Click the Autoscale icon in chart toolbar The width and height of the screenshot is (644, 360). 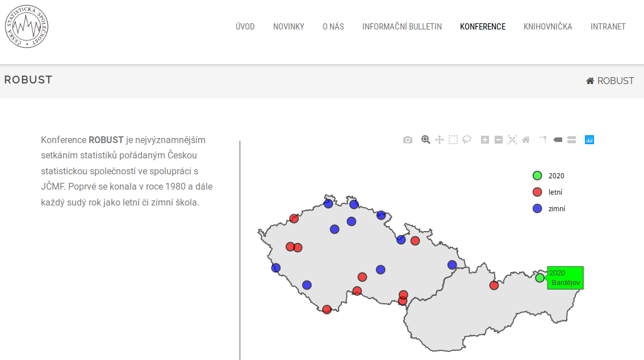[x=512, y=140]
